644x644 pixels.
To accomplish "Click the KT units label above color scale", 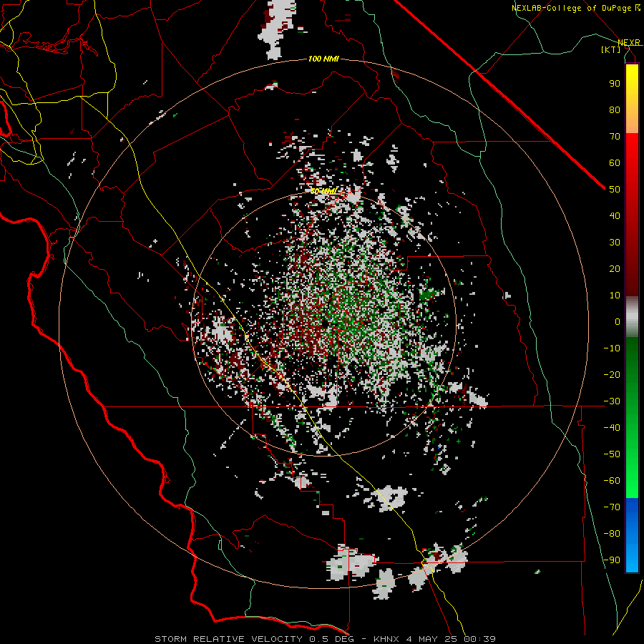I will (x=611, y=49).
